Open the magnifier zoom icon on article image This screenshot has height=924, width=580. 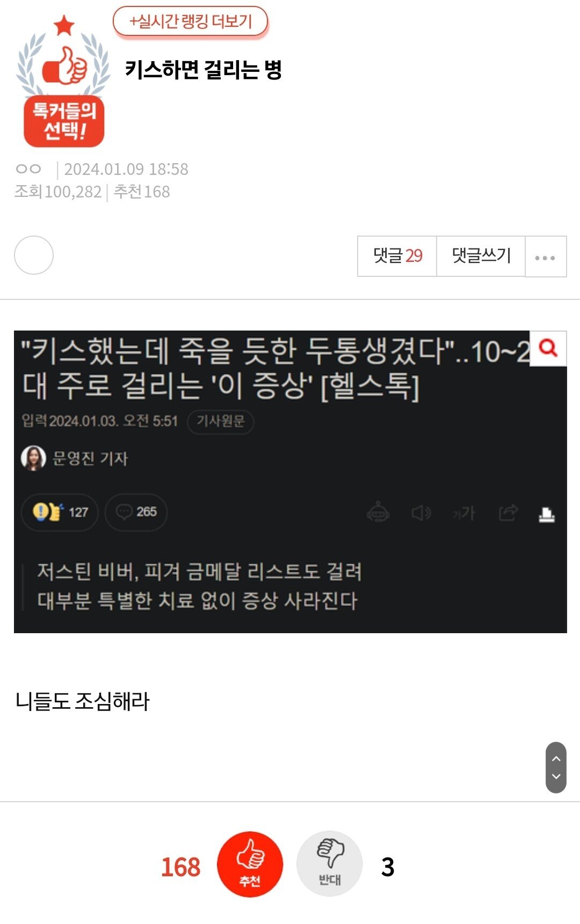coord(548,349)
